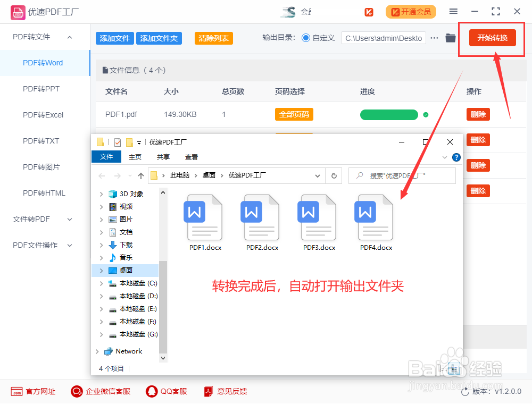
Task: Open 官方网址 link icon
Action: pos(16,391)
